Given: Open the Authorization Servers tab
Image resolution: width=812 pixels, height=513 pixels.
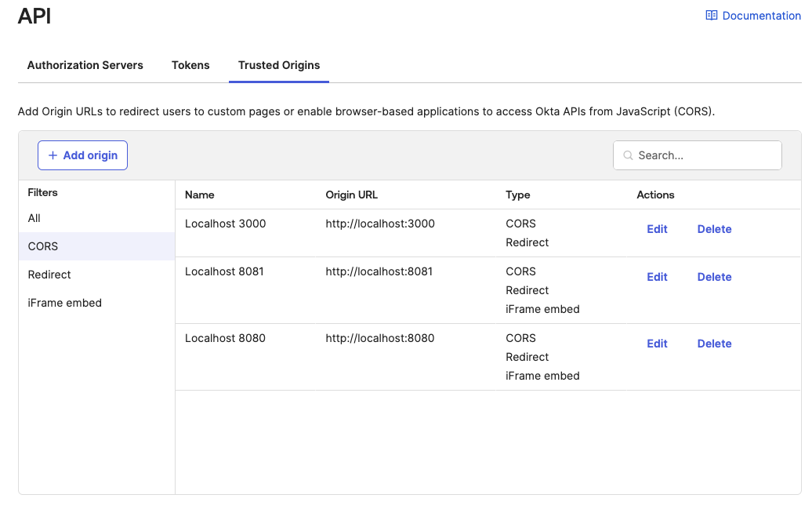Looking at the screenshot, I should click(85, 65).
